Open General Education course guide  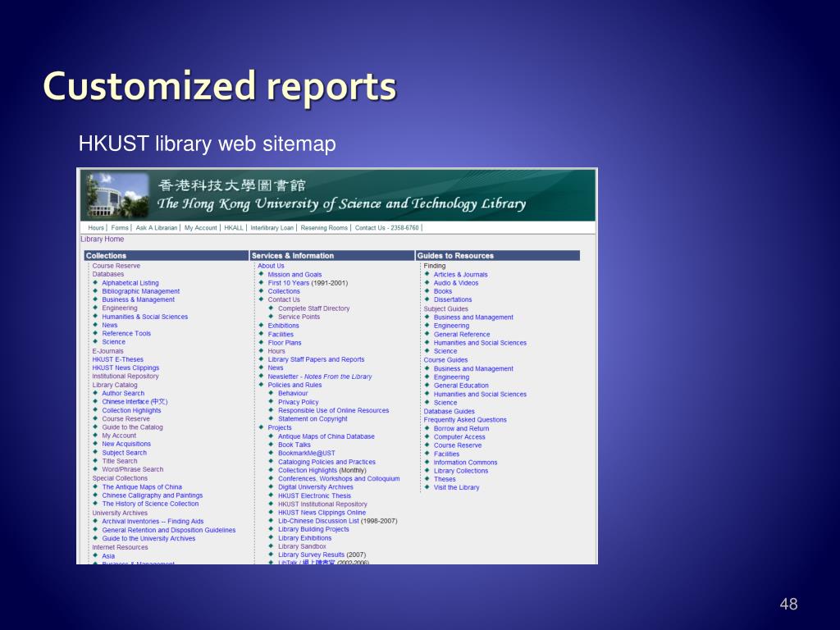(x=461, y=386)
